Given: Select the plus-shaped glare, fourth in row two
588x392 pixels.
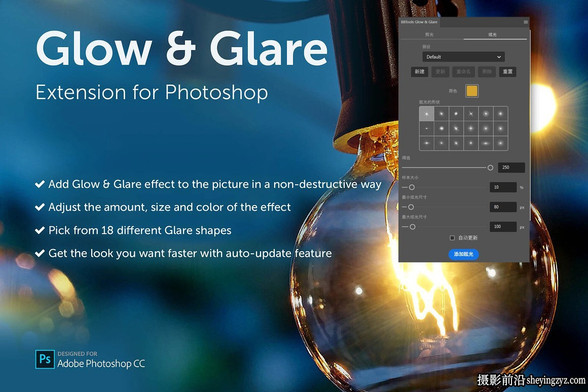Looking at the screenshot, I should click(x=471, y=129).
